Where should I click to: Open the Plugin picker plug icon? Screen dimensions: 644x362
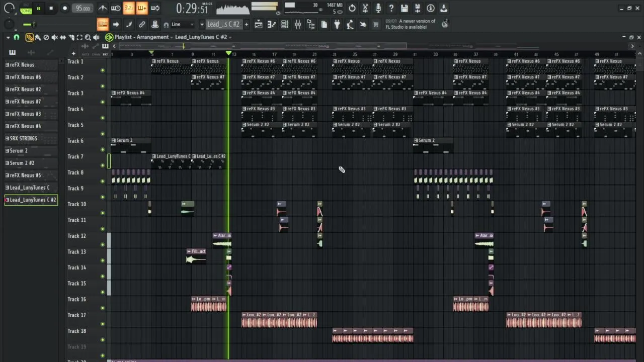337,24
